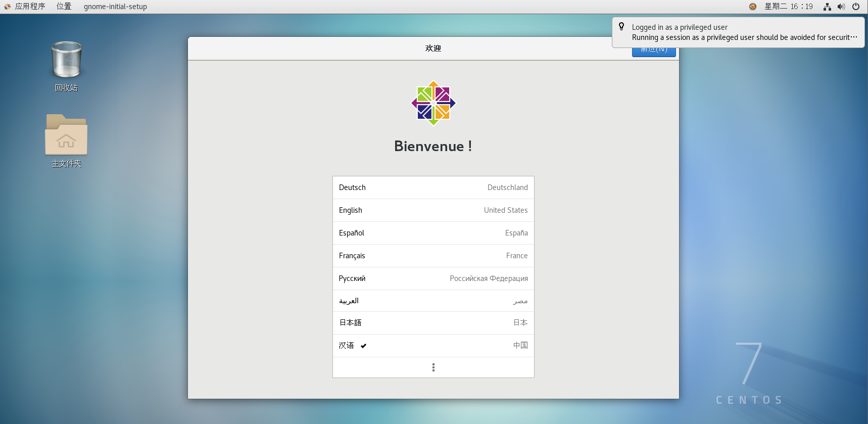Open the gnome-initial-setup app menu
This screenshot has height=424, width=868.
pos(115,7)
